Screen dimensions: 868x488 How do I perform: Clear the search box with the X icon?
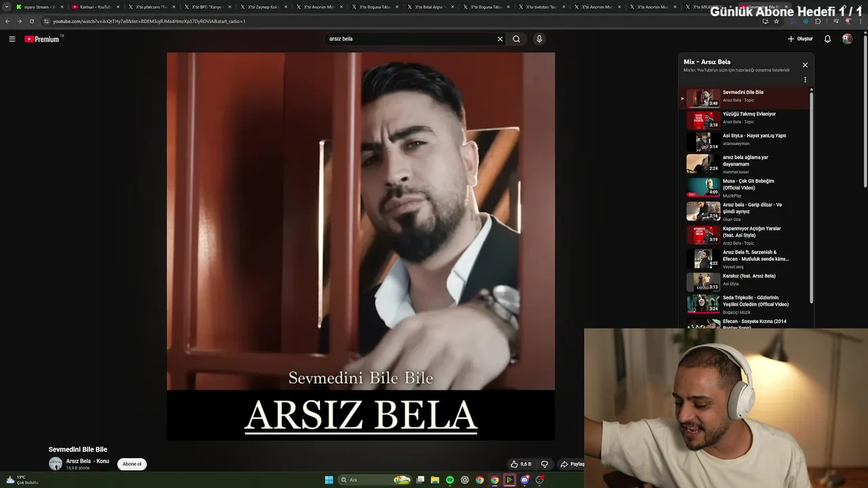pos(500,39)
